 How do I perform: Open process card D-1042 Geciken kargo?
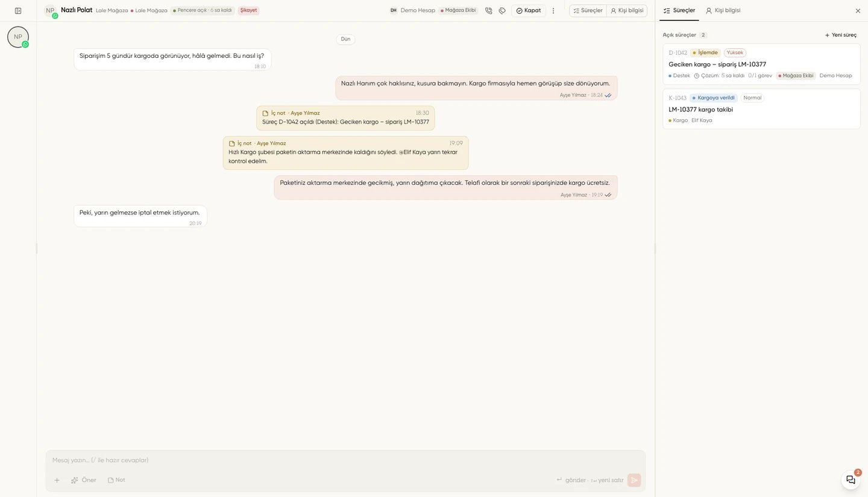coord(761,64)
